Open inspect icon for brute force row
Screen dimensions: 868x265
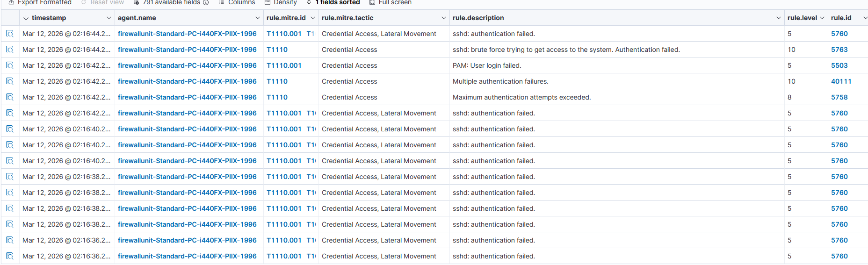(10, 50)
